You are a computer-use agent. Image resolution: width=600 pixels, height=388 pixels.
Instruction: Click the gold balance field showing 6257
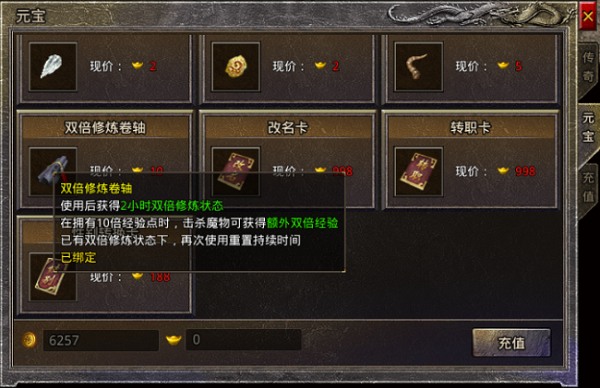(101, 340)
